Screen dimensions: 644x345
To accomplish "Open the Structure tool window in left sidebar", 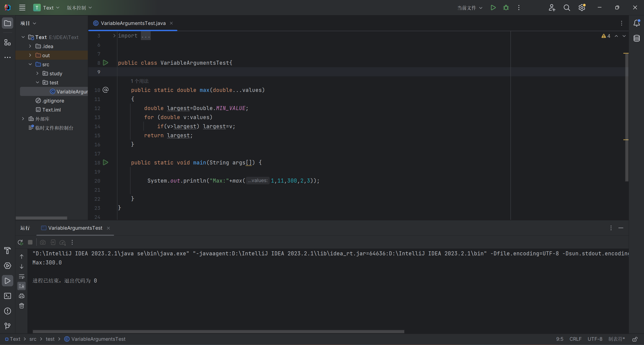I will 8,43.
